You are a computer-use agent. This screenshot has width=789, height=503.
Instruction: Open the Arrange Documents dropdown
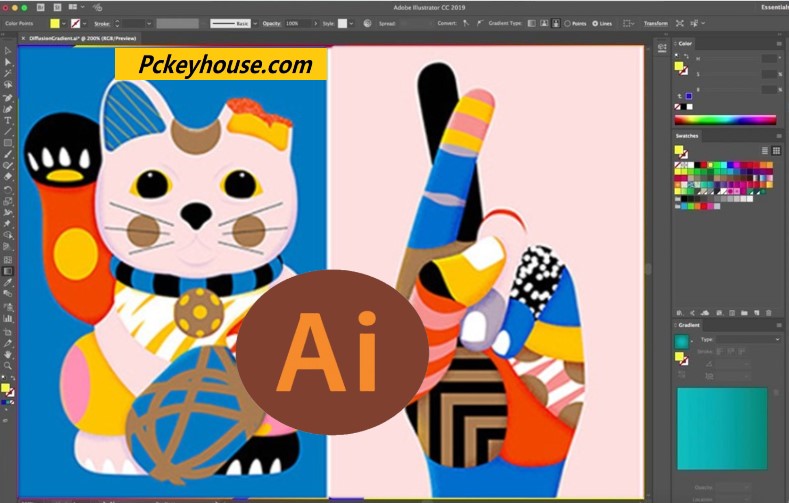pyautogui.click(x=76, y=8)
